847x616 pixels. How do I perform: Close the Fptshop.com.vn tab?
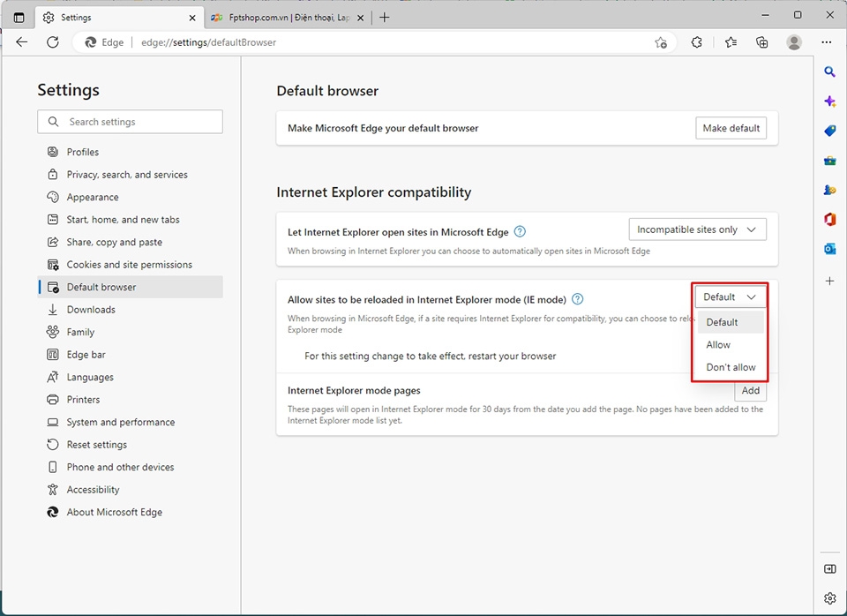coord(360,18)
